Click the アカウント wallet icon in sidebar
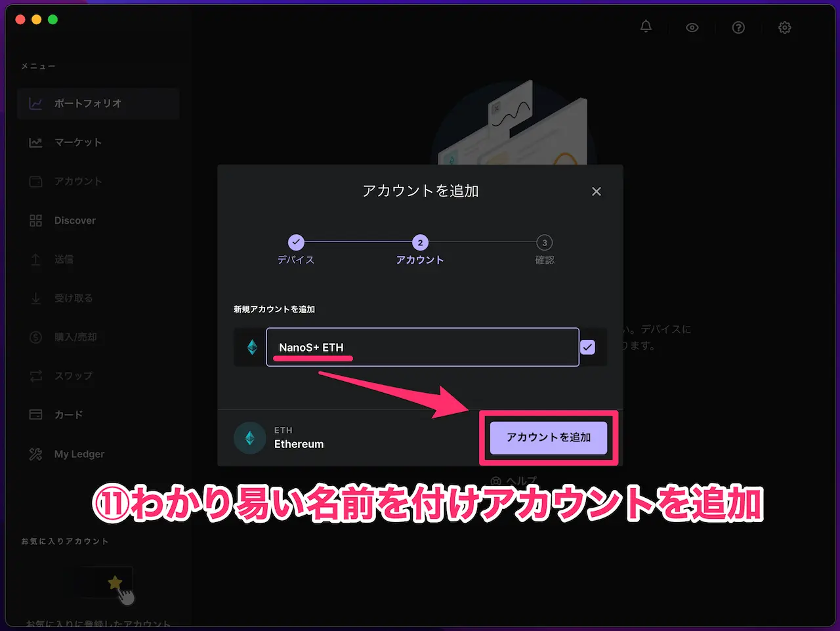This screenshot has width=840, height=631. pos(36,181)
